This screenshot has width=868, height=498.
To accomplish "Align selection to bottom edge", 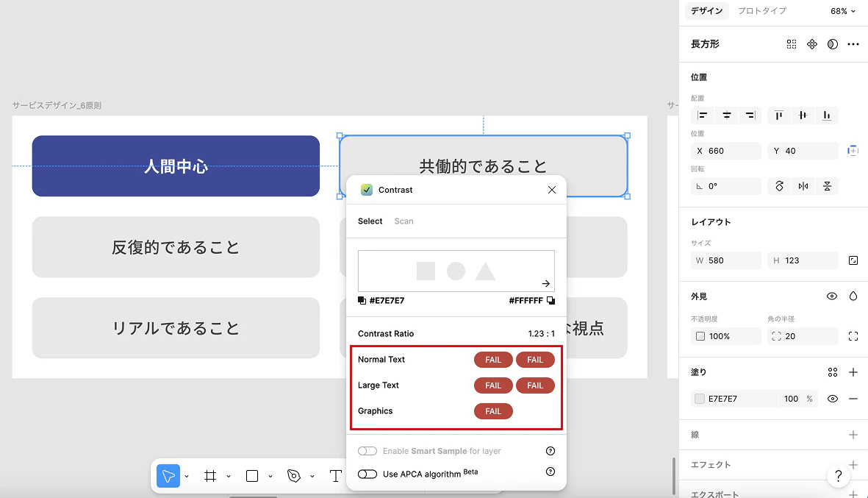I will click(827, 115).
